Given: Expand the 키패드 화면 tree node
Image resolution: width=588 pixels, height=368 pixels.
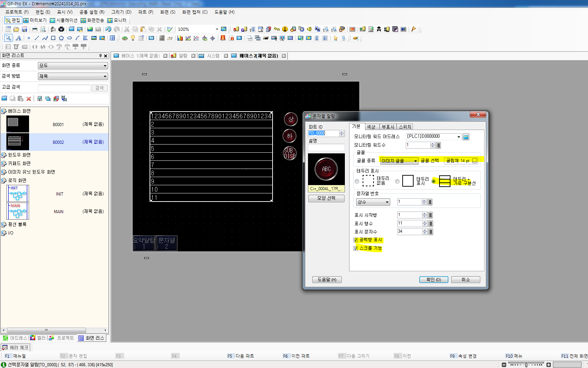Looking at the screenshot, I should (4, 164).
